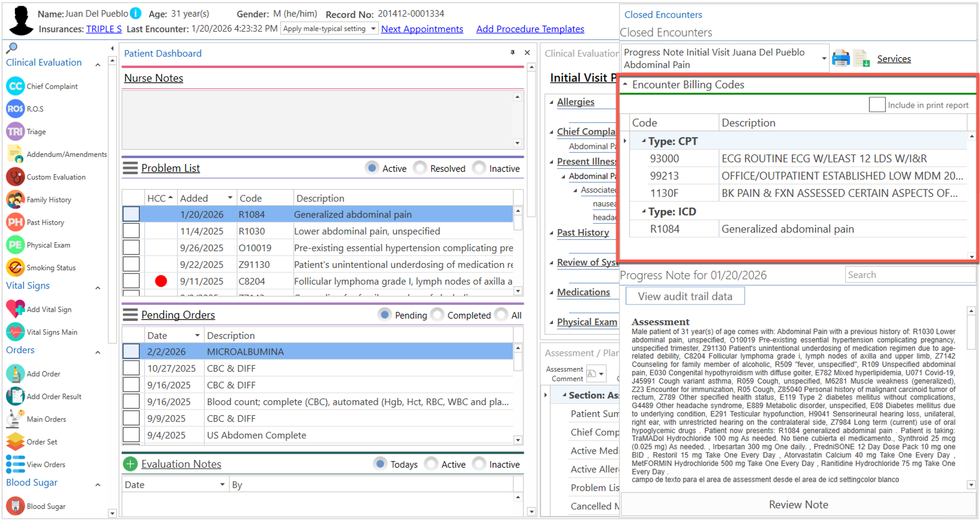Screen dimensions: 980x522
Task: Select the Resolved radio in Problem List
Action: 420,168
